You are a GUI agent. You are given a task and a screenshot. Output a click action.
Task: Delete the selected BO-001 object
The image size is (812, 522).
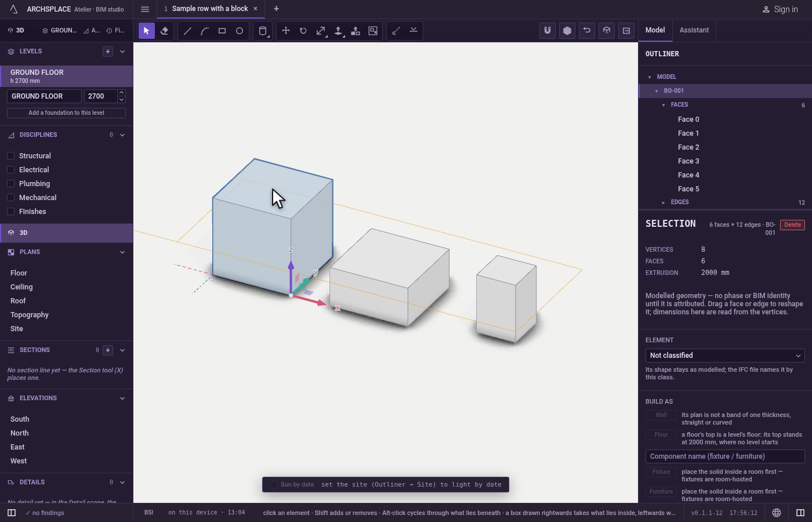[792, 225]
